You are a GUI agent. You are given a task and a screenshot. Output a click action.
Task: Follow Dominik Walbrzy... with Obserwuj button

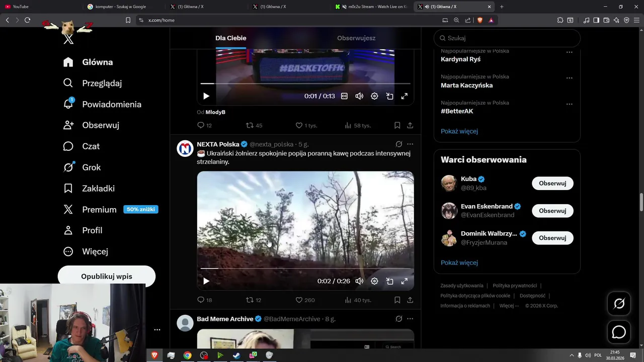[x=552, y=238]
